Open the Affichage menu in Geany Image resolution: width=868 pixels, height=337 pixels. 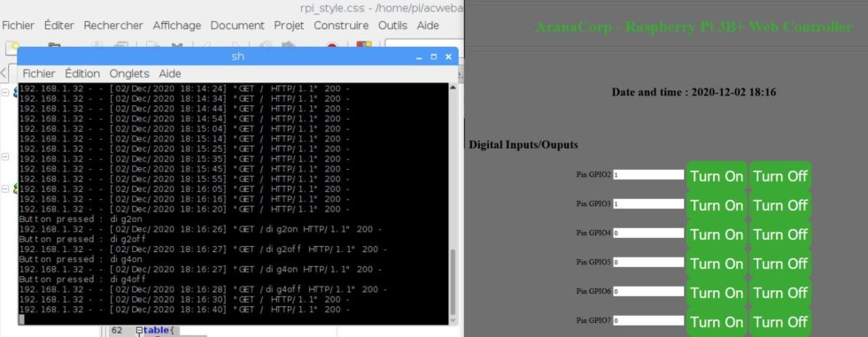click(x=177, y=26)
